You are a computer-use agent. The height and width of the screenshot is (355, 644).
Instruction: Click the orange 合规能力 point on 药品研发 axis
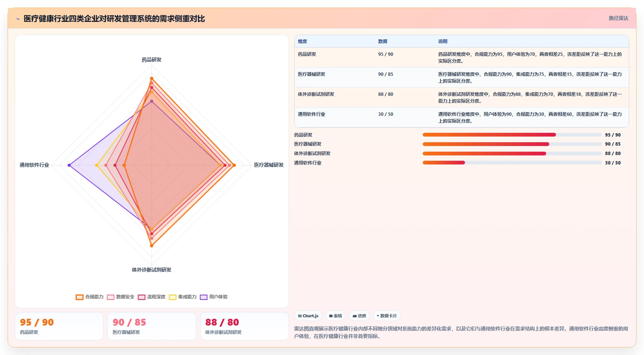(x=151, y=78)
